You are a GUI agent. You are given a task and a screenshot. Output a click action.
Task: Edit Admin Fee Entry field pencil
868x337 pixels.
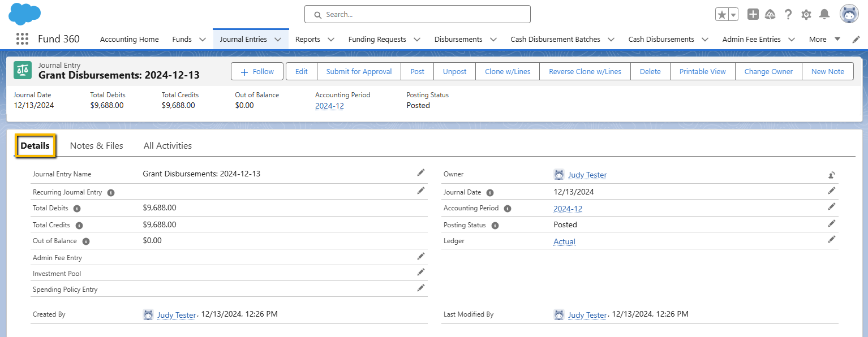tap(420, 256)
